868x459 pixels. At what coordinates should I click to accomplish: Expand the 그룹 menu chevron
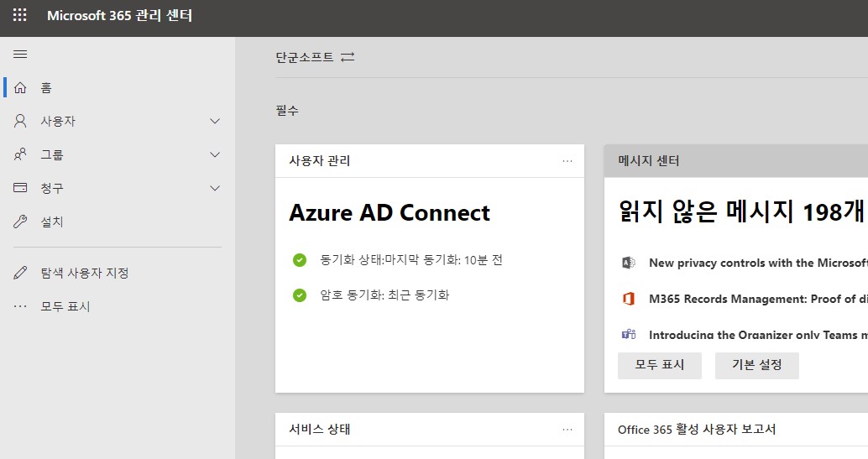215,154
